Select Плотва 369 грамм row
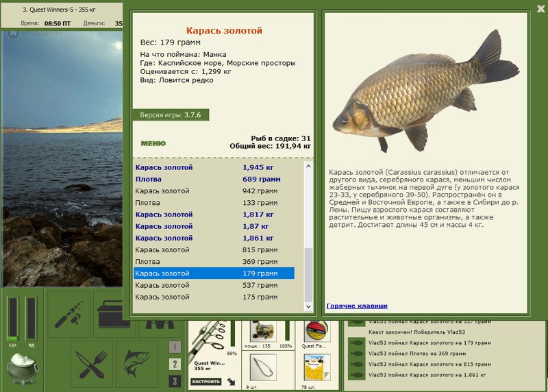Image resolution: width=548 pixels, height=392 pixels. coord(214,262)
